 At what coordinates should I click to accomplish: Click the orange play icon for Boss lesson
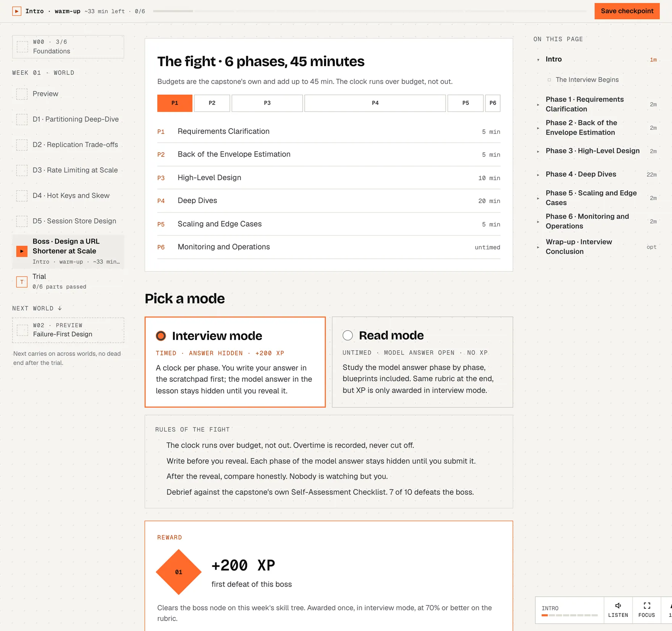22,251
